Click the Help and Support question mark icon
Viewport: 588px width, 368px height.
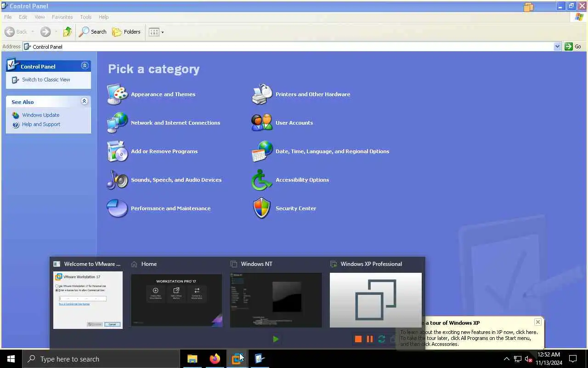click(x=16, y=124)
